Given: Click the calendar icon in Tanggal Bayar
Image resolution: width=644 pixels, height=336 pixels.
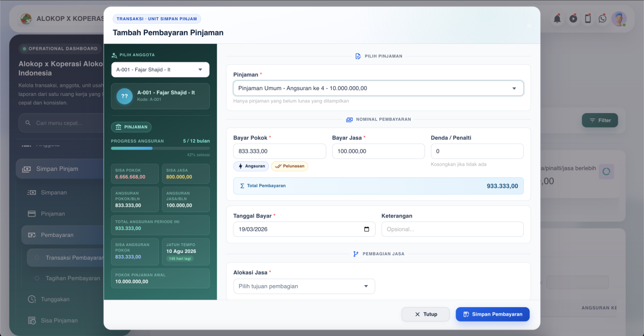Looking at the screenshot, I should pos(367,229).
